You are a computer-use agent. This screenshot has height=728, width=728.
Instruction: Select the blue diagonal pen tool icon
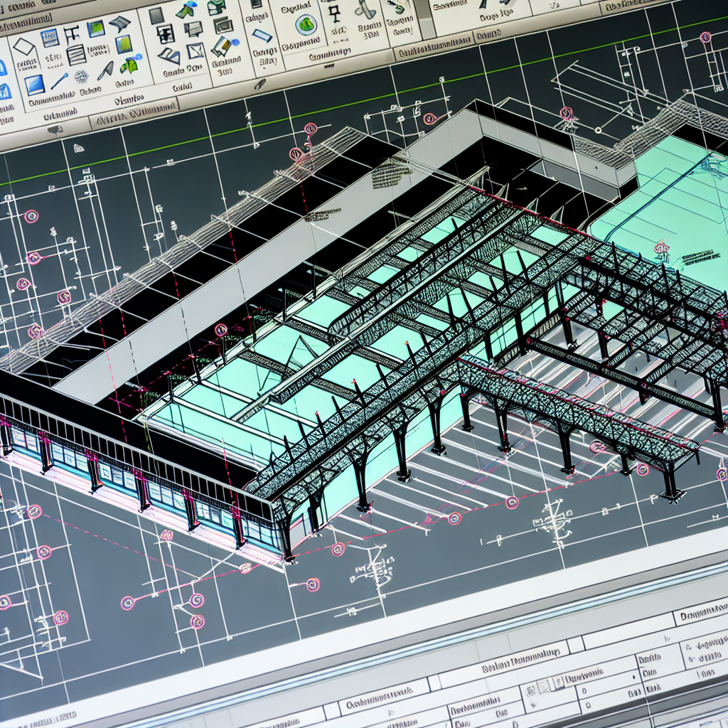click(60, 81)
